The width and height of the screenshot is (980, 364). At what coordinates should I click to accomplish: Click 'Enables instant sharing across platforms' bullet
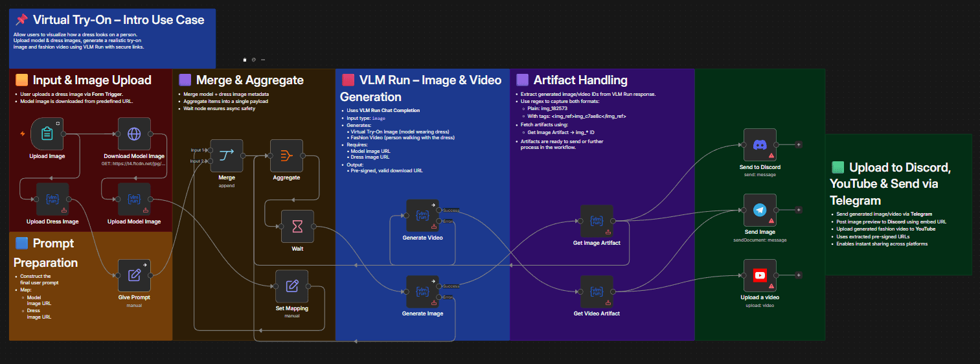882,244
